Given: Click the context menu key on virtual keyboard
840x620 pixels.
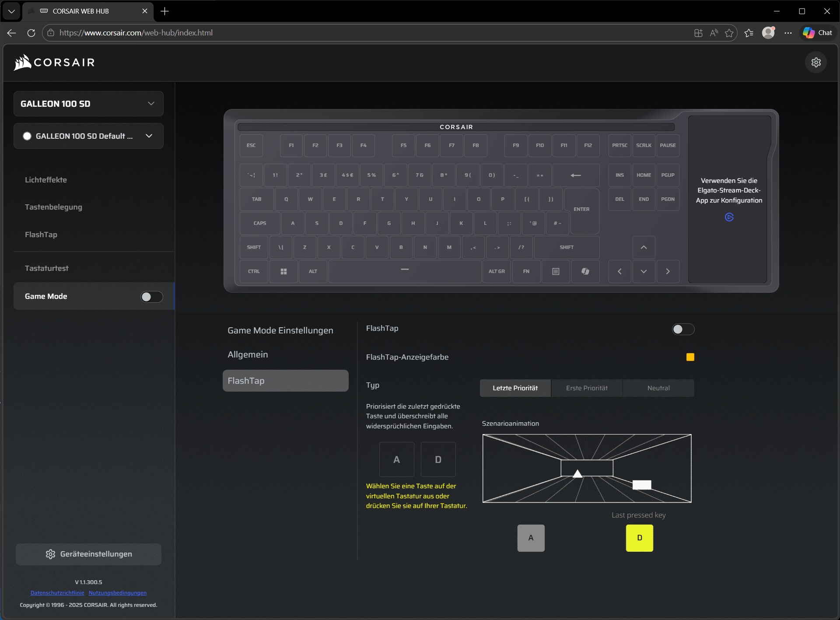Looking at the screenshot, I should pyautogui.click(x=556, y=271).
